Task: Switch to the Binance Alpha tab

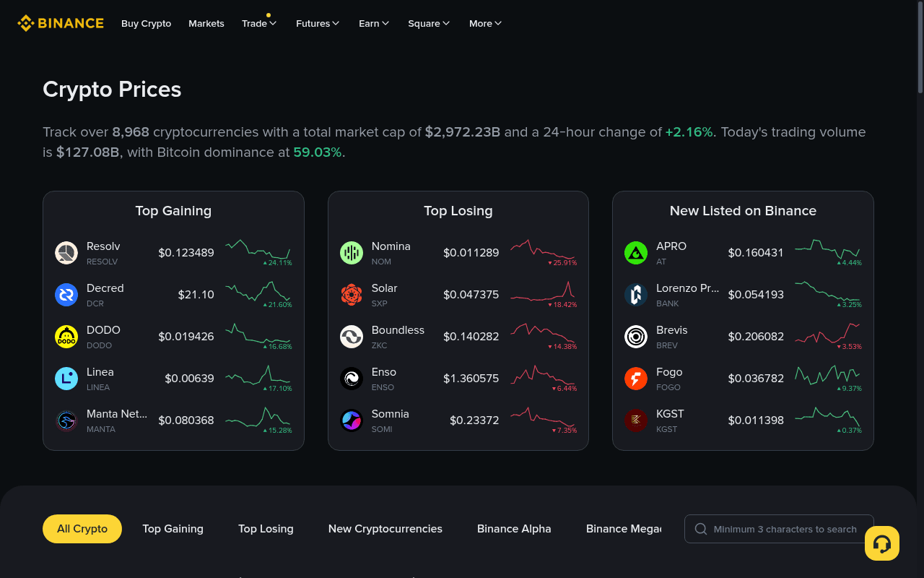Action: tap(514, 529)
